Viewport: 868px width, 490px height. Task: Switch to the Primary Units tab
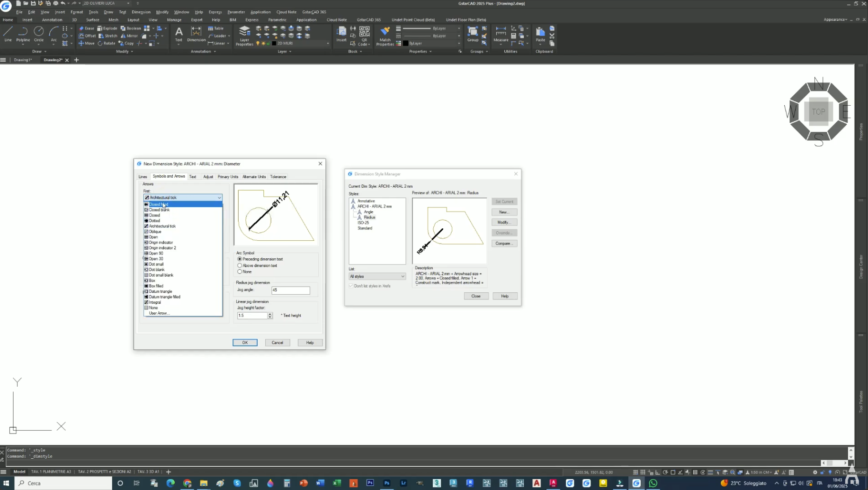tap(228, 177)
